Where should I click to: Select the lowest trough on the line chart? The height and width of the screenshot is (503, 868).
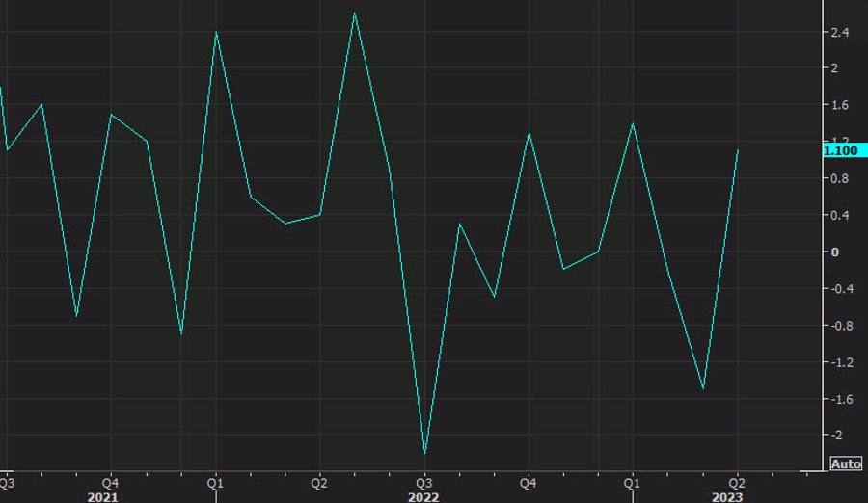pyautogui.click(x=424, y=453)
